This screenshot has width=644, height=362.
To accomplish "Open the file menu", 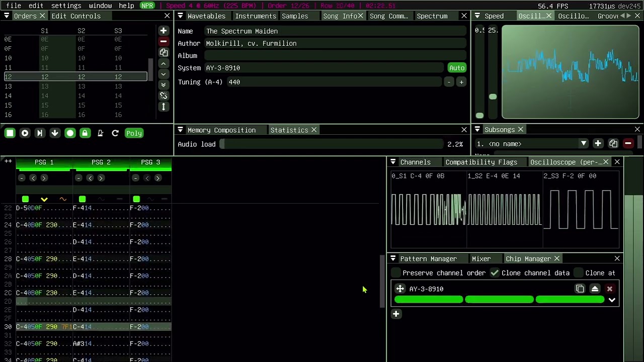I will (14, 6).
